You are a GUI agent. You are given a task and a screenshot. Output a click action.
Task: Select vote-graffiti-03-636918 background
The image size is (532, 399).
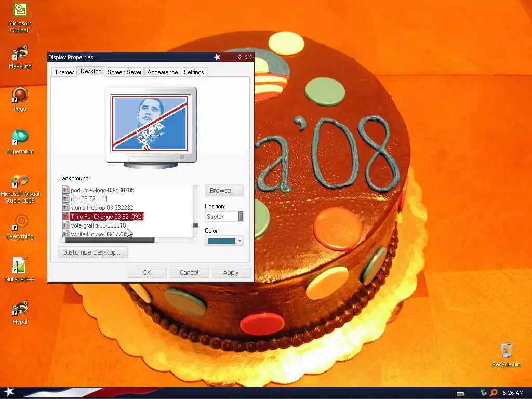pos(98,225)
